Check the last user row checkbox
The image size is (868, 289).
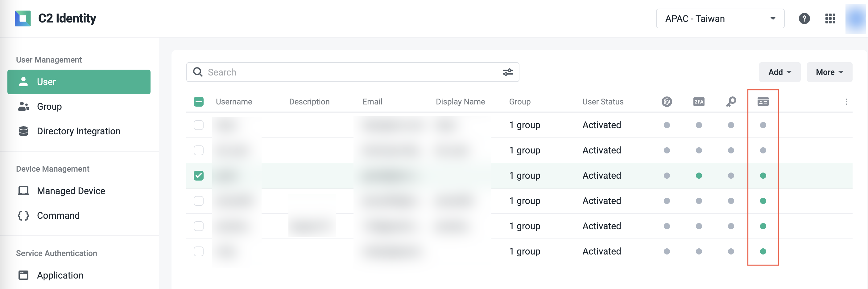[198, 251]
